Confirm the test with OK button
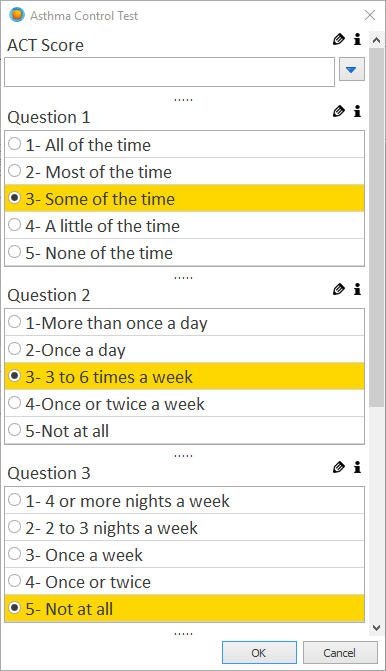 pos(259,653)
